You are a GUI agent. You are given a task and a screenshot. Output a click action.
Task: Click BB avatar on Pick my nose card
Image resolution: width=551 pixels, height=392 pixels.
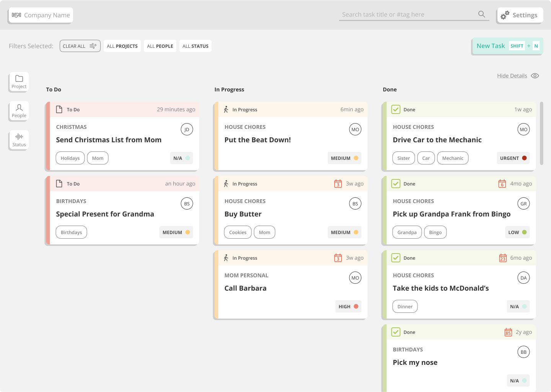[x=523, y=352]
